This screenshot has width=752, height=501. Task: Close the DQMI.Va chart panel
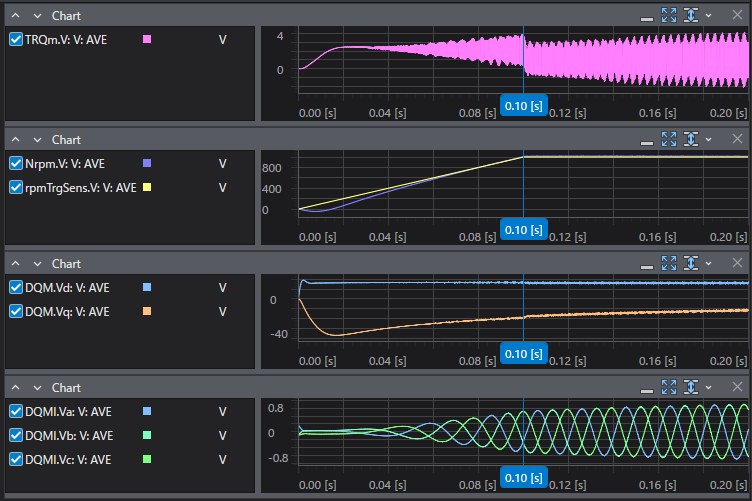(x=737, y=386)
